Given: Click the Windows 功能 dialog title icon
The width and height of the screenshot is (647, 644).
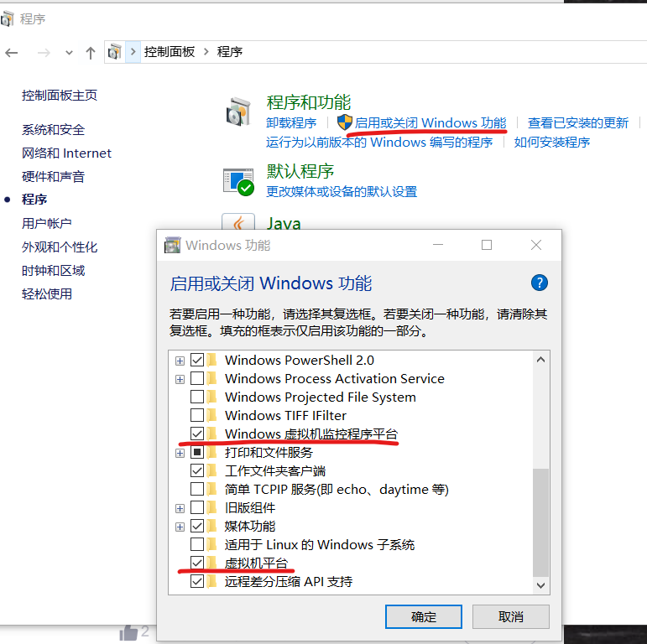Looking at the screenshot, I should [x=173, y=245].
